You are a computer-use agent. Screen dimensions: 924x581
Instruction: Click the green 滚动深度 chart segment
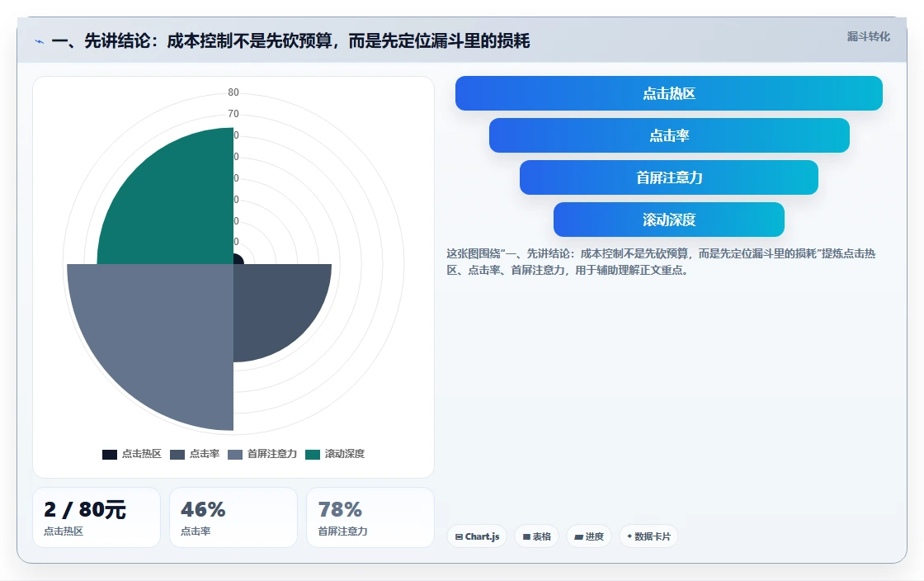click(177, 206)
